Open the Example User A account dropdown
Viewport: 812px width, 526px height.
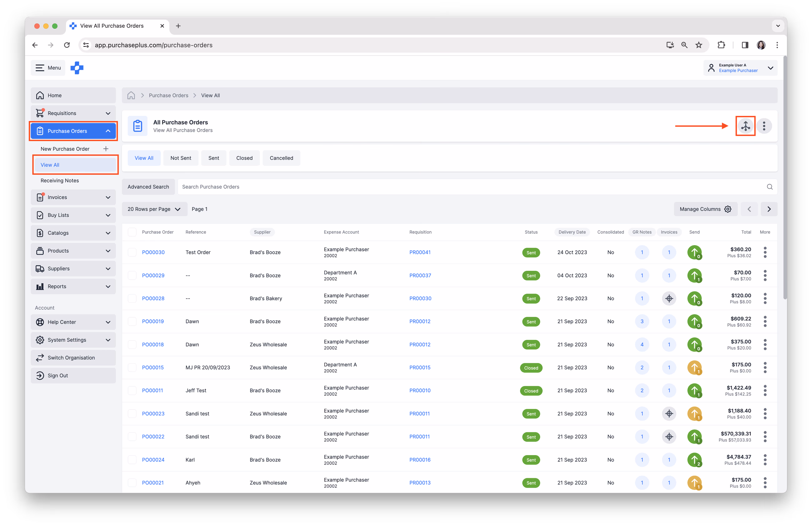pos(740,68)
